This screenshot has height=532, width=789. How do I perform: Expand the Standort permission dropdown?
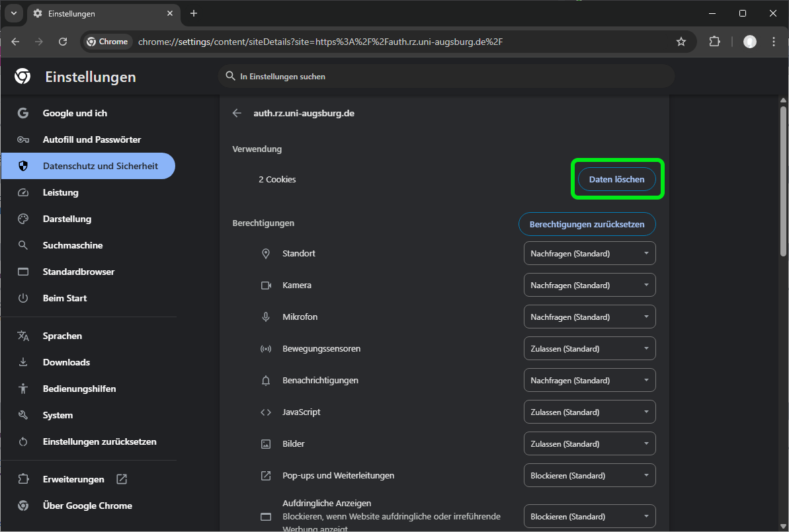(589, 254)
